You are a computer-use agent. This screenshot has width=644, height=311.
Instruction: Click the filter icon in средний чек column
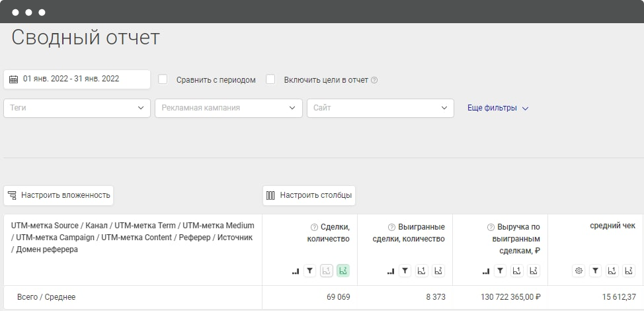pos(595,271)
